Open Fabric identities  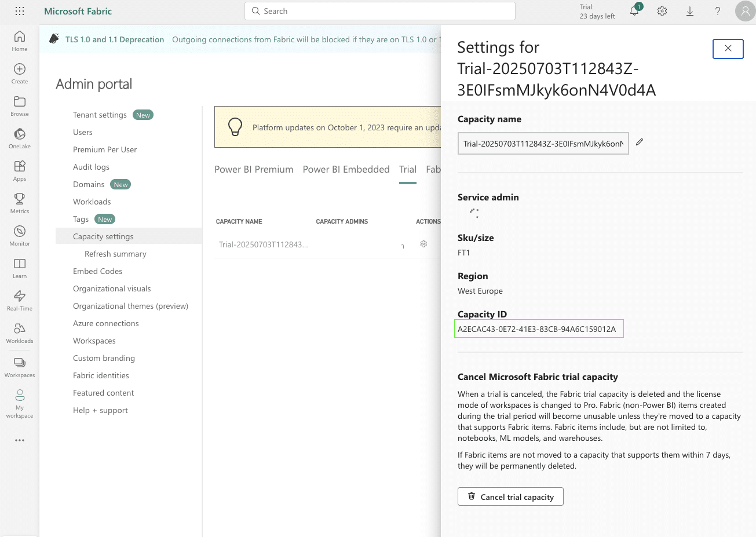click(x=101, y=375)
